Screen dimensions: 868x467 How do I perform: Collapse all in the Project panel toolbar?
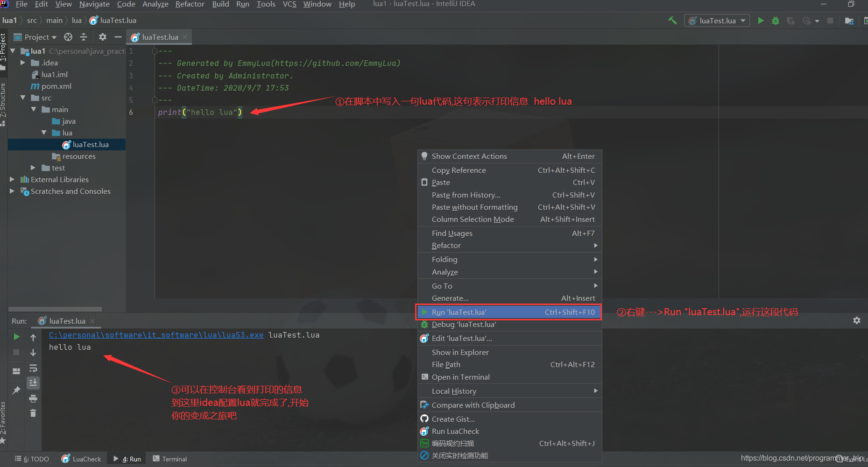[84, 37]
